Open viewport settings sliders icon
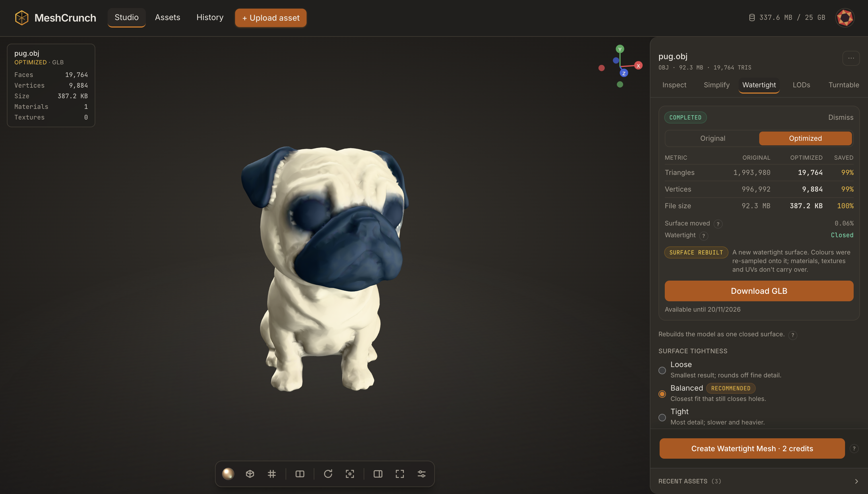 421,474
